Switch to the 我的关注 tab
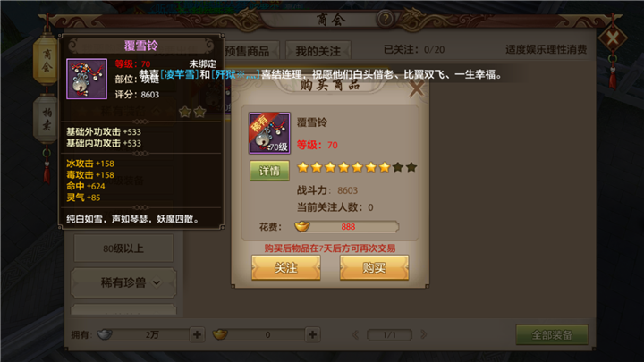The height and width of the screenshot is (362, 644). pyautogui.click(x=318, y=50)
